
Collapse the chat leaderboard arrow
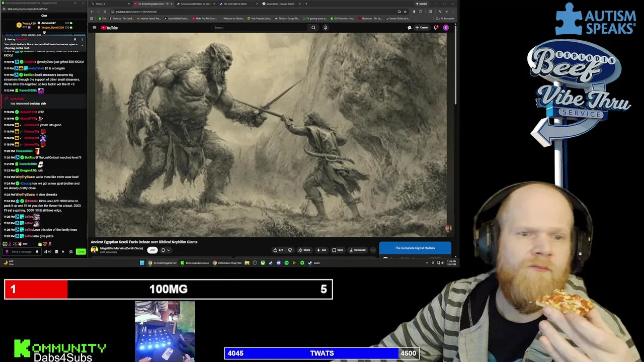click(44, 33)
